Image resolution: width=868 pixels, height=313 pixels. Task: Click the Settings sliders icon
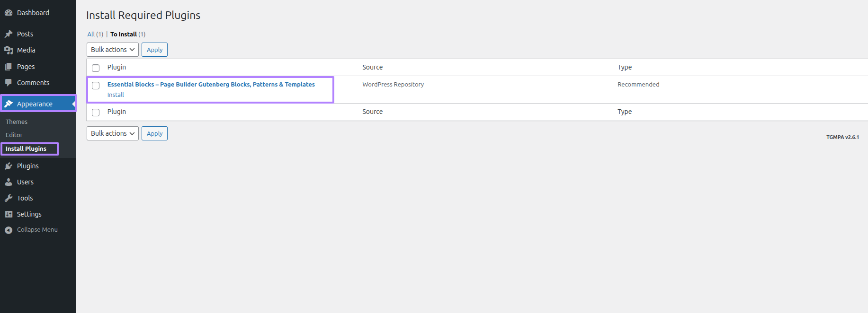click(x=9, y=214)
